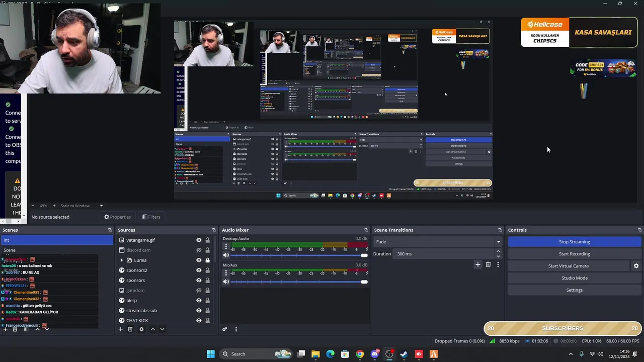This screenshot has width=644, height=362.
Task: Open Steam from the taskbar
Action: pyautogui.click(x=404, y=354)
